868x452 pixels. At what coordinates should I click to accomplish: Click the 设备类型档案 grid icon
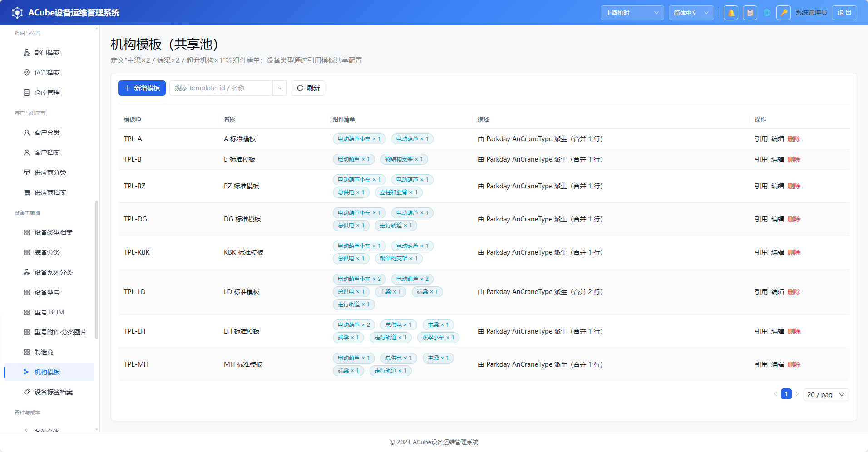27,232
